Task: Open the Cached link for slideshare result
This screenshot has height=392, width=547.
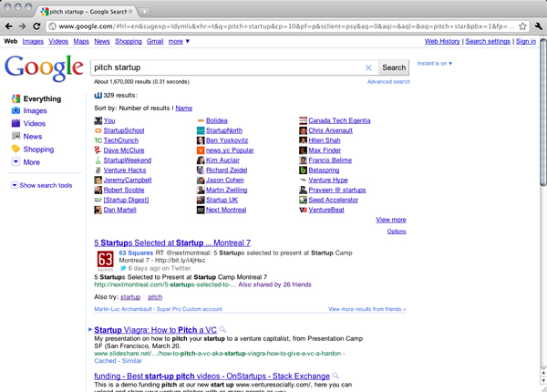Action: click(x=105, y=361)
